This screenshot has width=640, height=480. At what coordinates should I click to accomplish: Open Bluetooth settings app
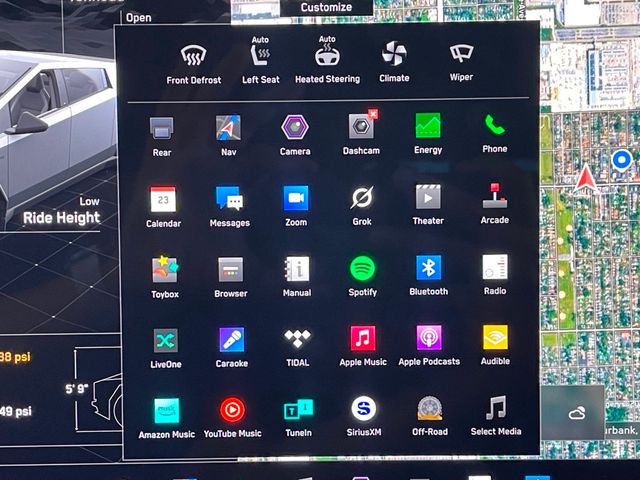(429, 275)
